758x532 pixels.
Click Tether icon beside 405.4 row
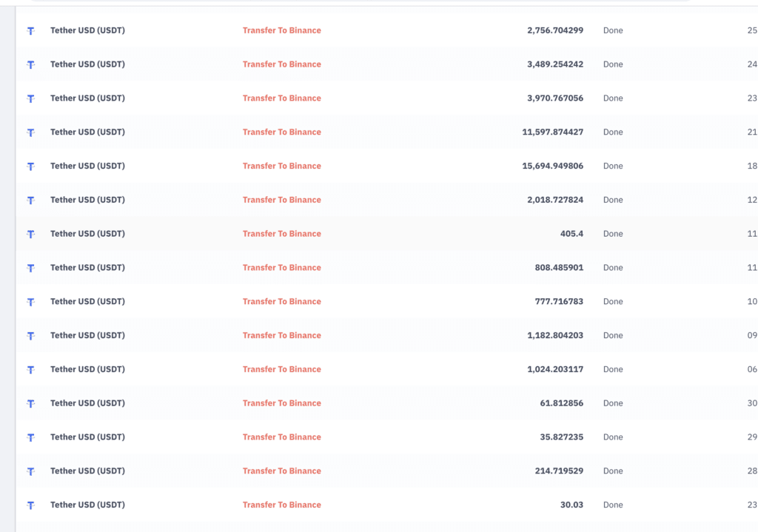[30, 235]
